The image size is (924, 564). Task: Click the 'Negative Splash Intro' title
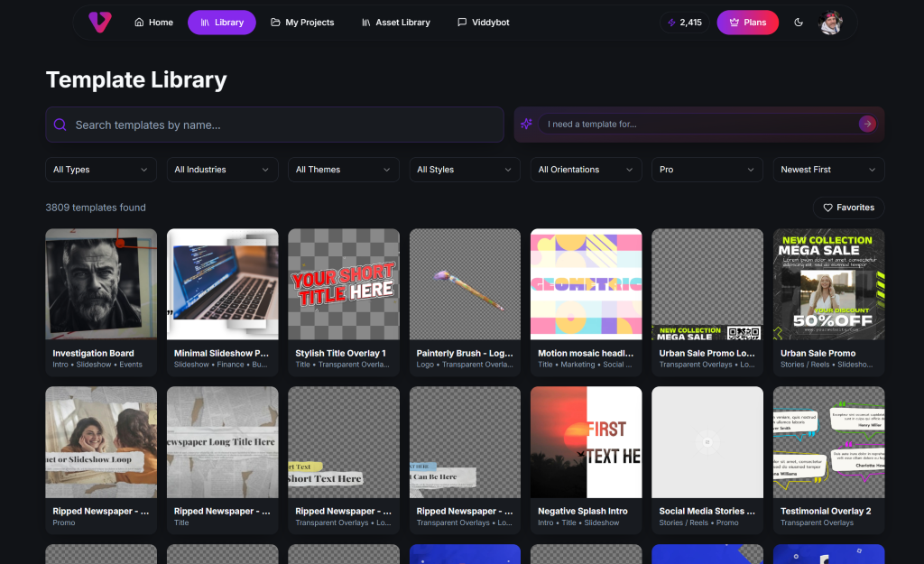[x=583, y=511]
